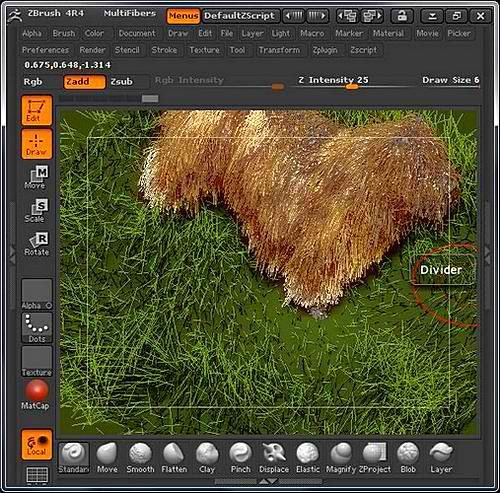Pick the Flatten brush
The image size is (500, 493).
(x=174, y=458)
